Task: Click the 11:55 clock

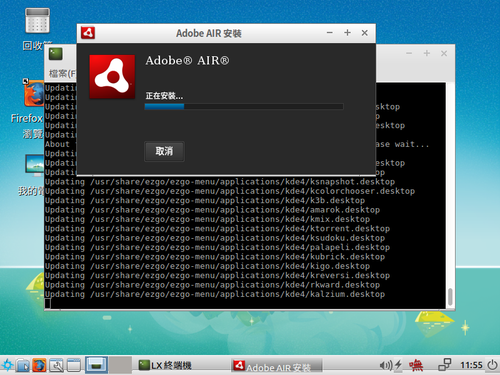Action: click(471, 365)
